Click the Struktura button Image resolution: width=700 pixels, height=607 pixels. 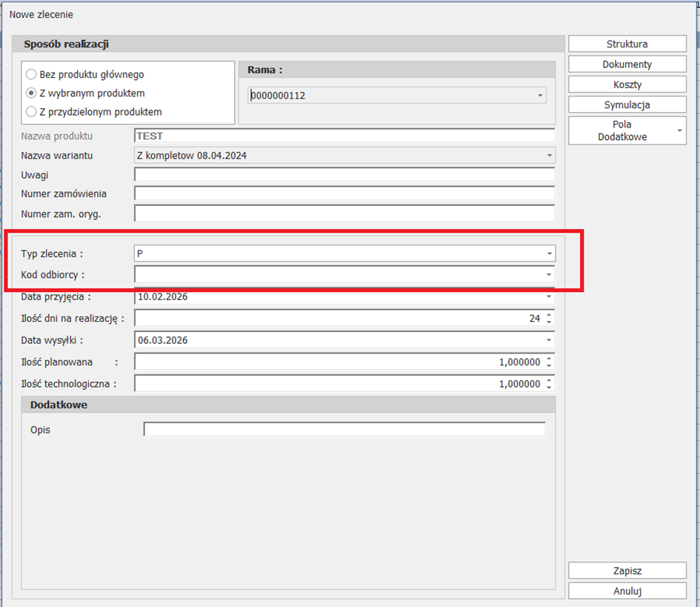(627, 44)
